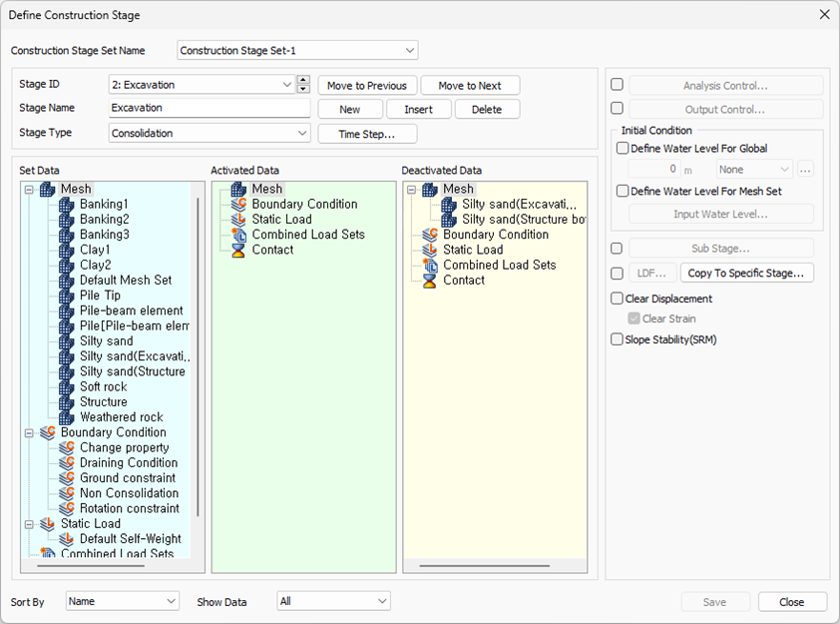Check Define Water Level For Global

[x=623, y=148]
